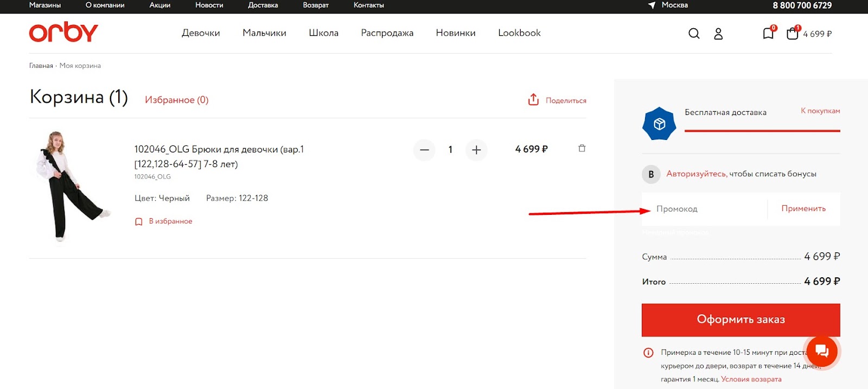Open the Акции menu item
868x389 pixels.
[x=160, y=5]
